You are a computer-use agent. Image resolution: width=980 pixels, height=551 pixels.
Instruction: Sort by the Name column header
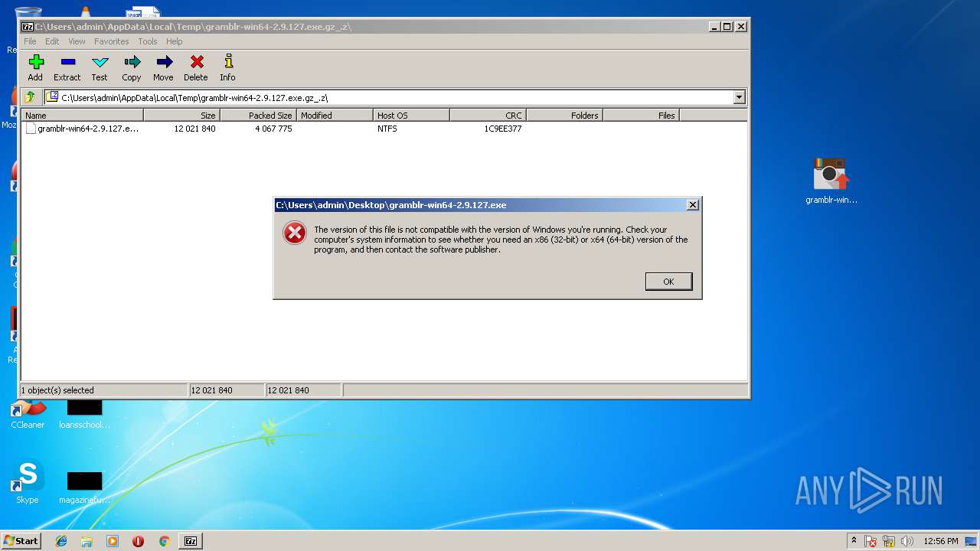point(82,116)
